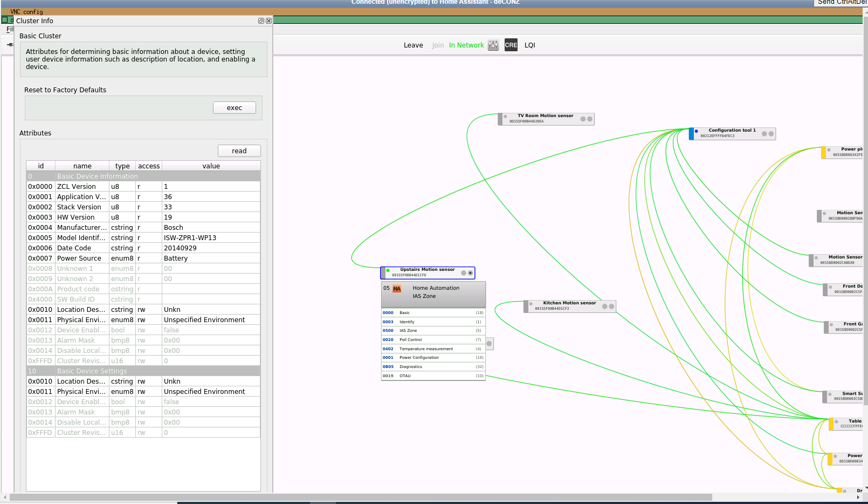
Task: Open the node configuration sliders icon
Action: coord(493,45)
